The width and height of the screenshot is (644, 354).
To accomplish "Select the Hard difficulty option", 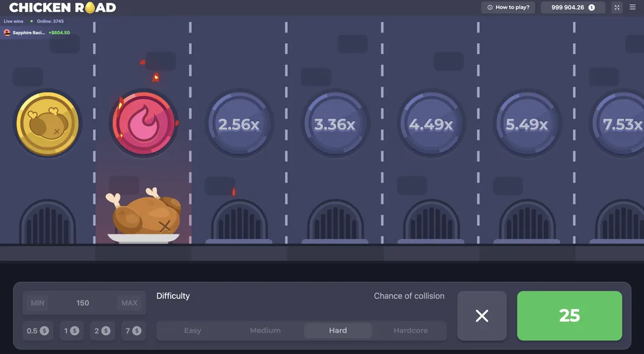I will (x=337, y=330).
